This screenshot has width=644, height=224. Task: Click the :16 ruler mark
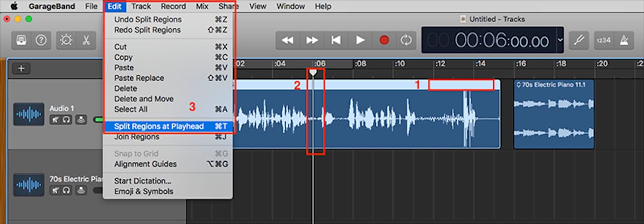521,64
